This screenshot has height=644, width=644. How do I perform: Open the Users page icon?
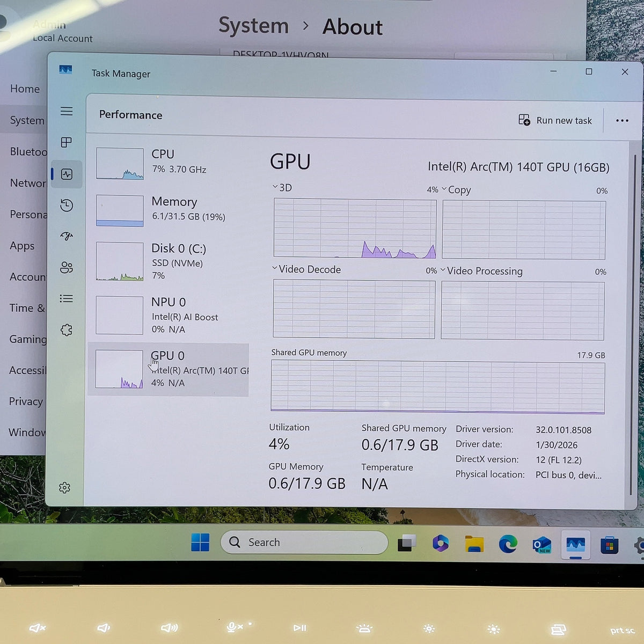pos(67,267)
